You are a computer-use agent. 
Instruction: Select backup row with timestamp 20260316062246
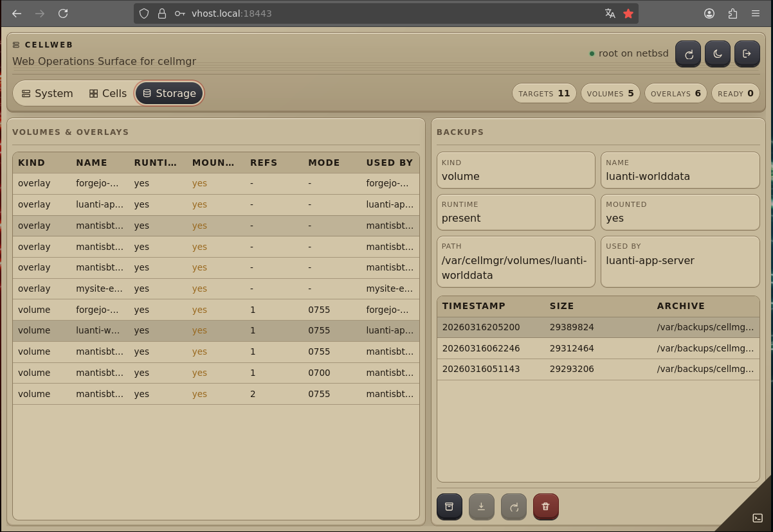point(598,348)
